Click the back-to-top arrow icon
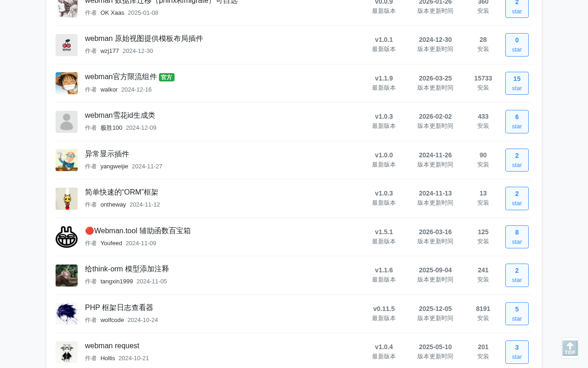This screenshot has width=588, height=368. point(570,348)
